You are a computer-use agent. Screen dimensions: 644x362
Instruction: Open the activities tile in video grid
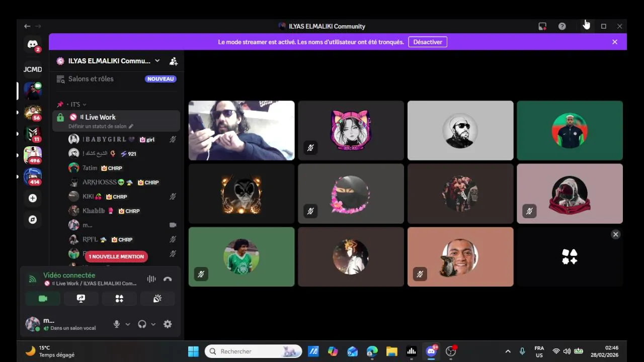(570, 257)
